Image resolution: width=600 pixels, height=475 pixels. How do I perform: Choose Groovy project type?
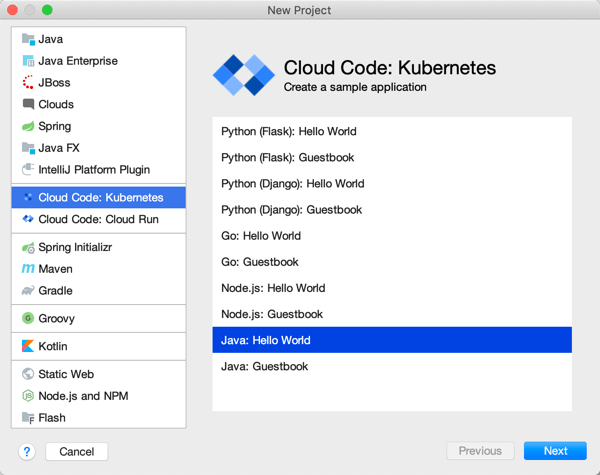click(57, 318)
